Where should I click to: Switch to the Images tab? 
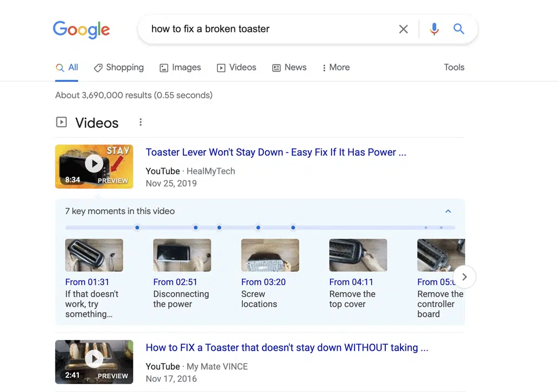180,68
